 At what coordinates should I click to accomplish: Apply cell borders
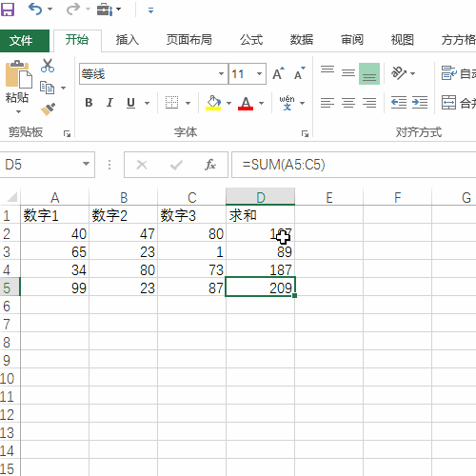coord(171,103)
